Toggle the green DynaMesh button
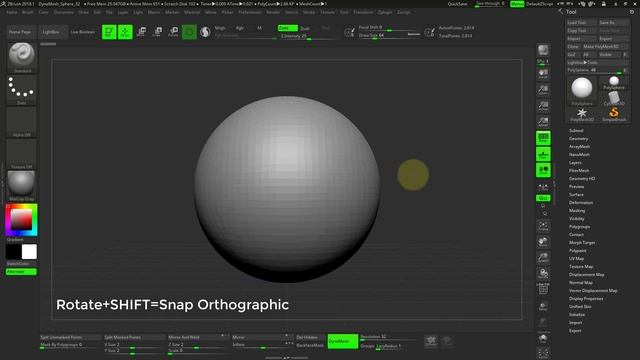The height and width of the screenshot is (360, 640). pyautogui.click(x=343, y=341)
